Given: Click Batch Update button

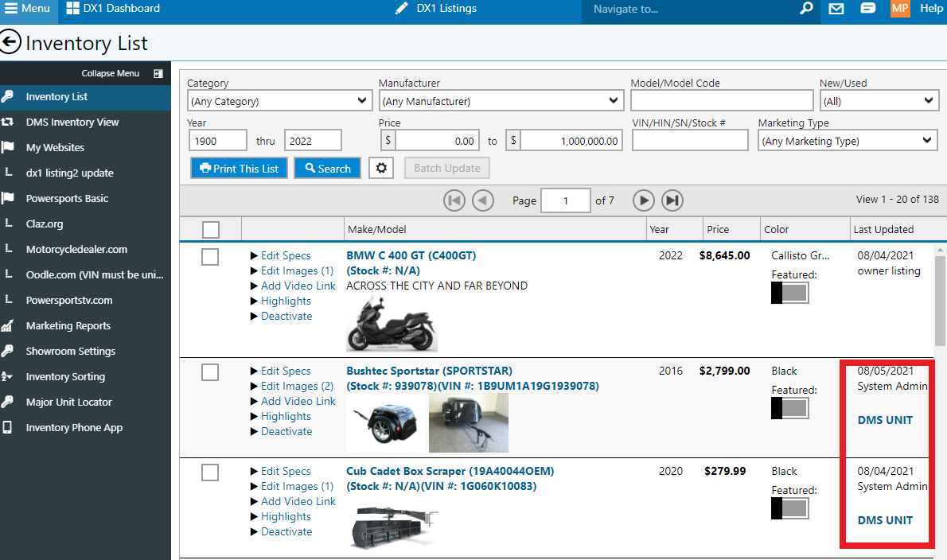Looking at the screenshot, I should (x=447, y=168).
